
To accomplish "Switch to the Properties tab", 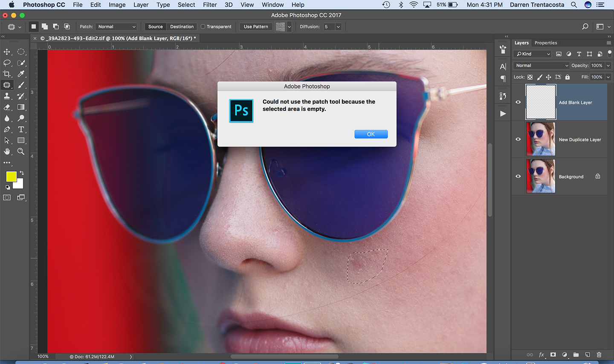I will tap(546, 43).
